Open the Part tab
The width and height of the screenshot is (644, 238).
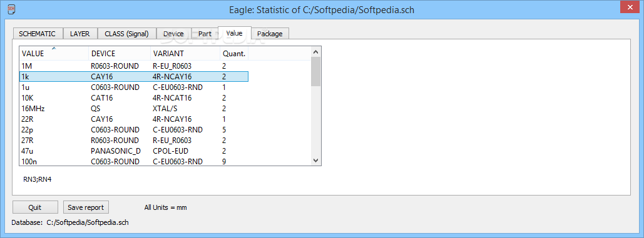click(x=205, y=34)
